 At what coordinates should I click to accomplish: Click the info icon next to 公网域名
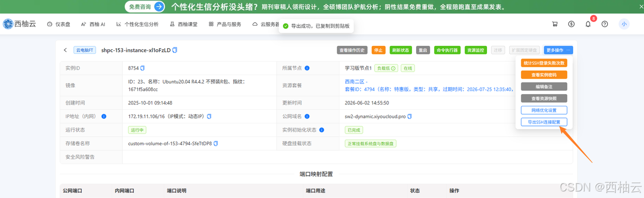click(307, 116)
